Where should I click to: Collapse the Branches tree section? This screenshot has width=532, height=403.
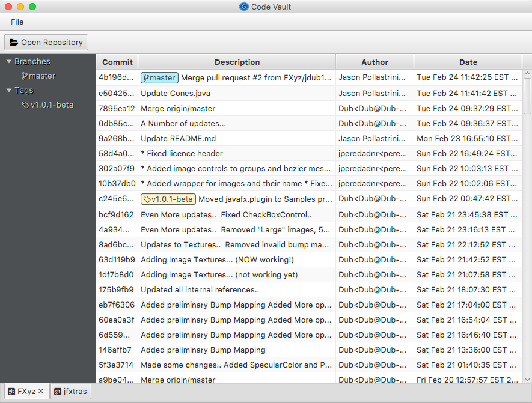[x=9, y=62]
